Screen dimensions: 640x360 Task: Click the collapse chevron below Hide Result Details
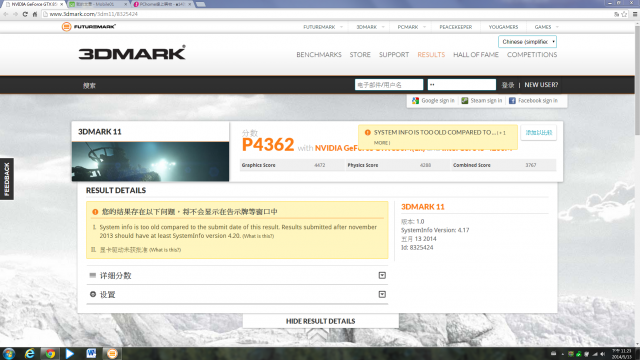coord(317,335)
